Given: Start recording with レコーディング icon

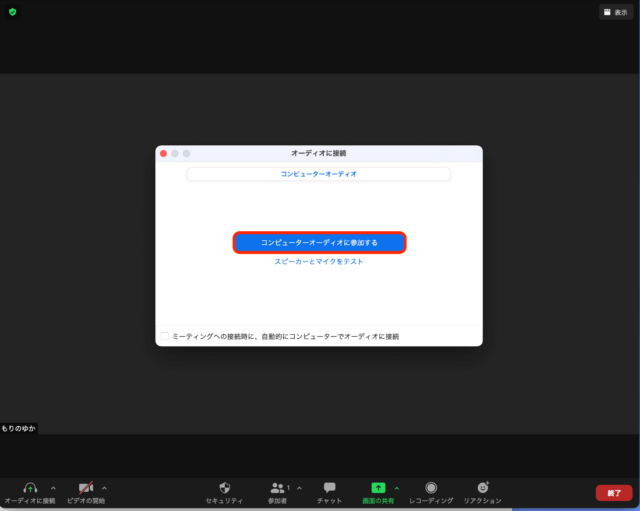Looking at the screenshot, I should (x=431, y=488).
